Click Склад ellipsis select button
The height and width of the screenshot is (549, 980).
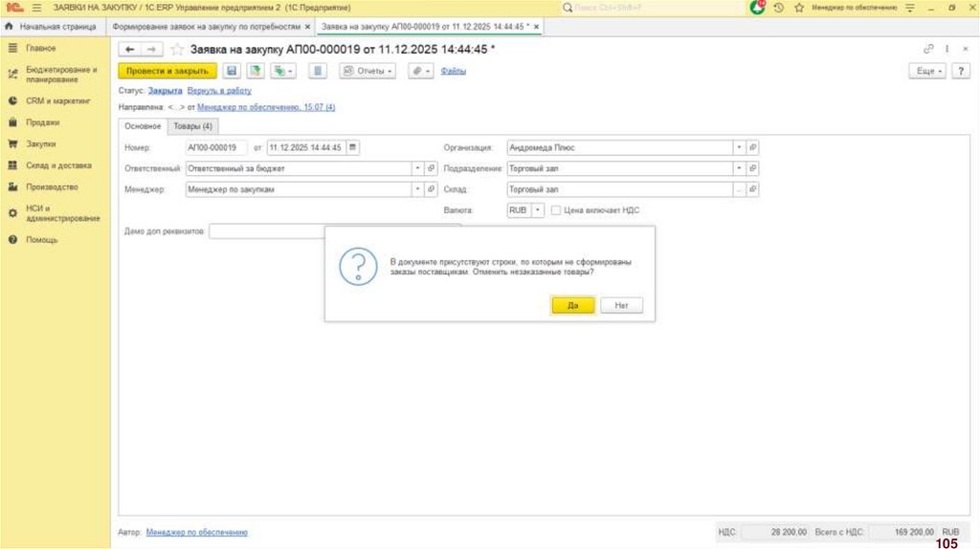coord(739,188)
